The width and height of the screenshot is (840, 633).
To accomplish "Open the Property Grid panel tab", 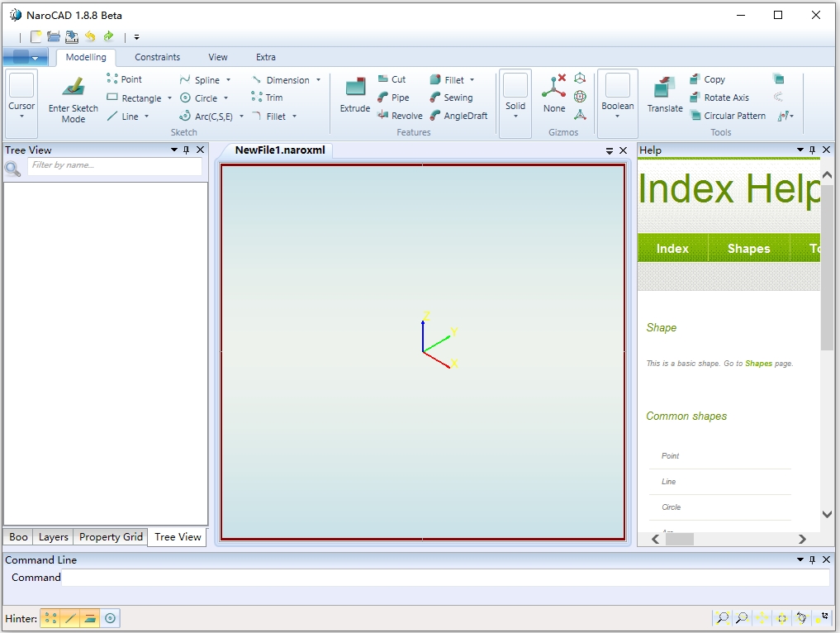I will point(111,536).
